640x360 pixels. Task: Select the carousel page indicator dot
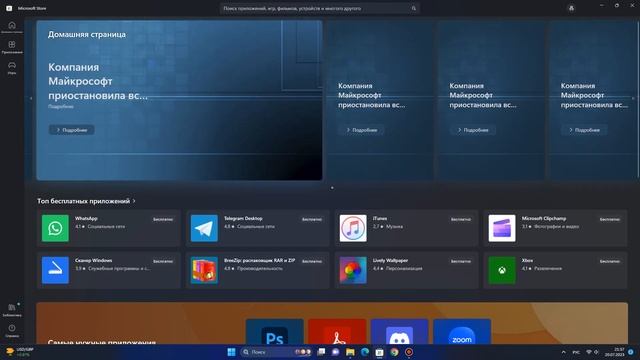[x=332, y=188]
